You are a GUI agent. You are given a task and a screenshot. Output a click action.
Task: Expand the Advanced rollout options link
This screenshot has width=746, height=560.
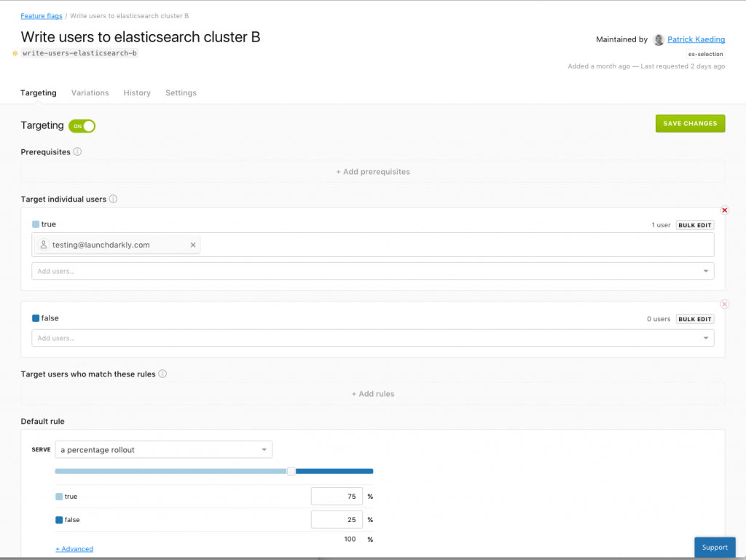tap(74, 548)
